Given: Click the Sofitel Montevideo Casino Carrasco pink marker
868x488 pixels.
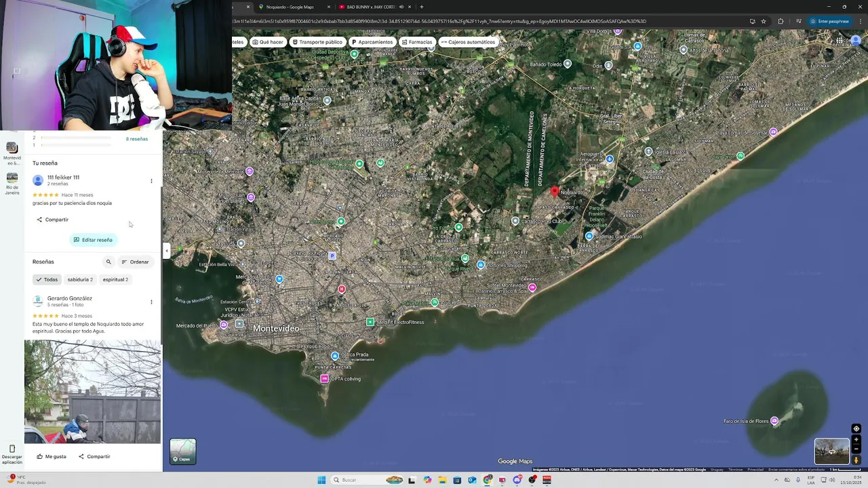Looking at the screenshot, I should pos(532,288).
